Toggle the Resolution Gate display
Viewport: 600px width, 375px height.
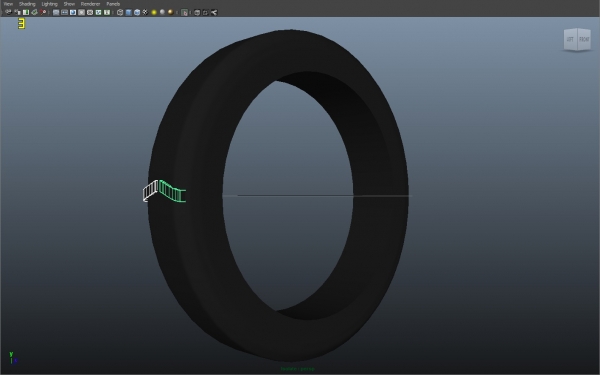[x=73, y=12]
